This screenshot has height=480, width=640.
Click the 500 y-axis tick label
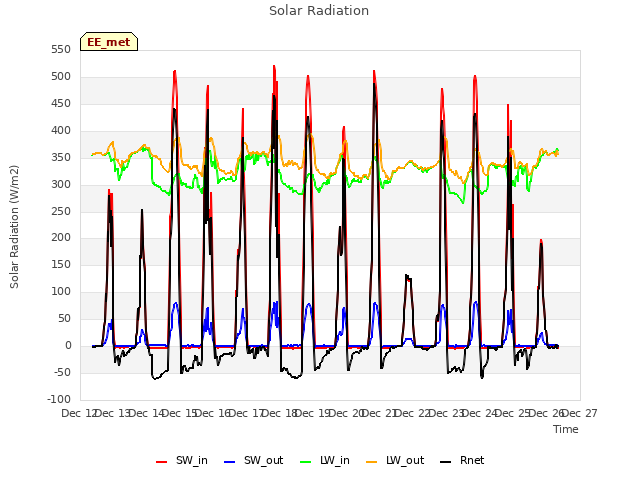pyautogui.click(x=61, y=77)
